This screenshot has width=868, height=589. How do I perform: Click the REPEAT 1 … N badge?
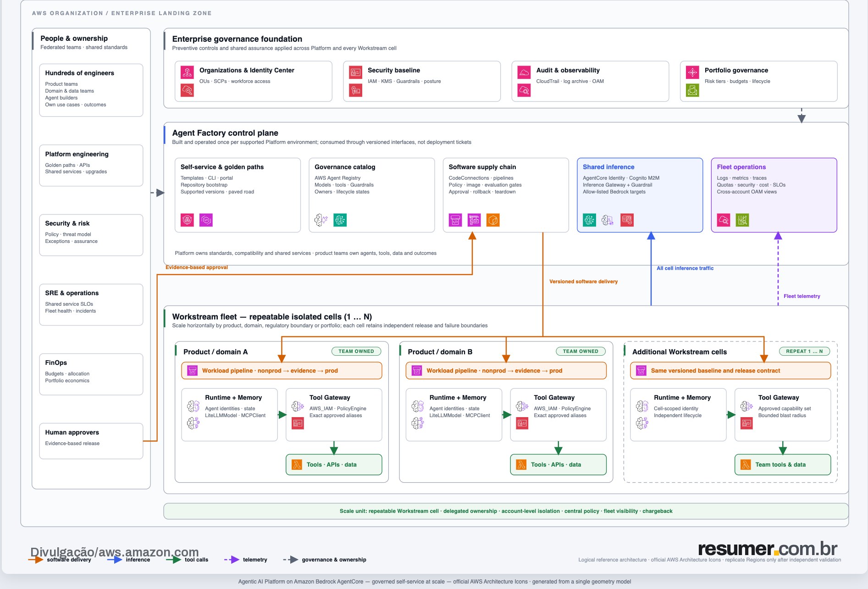(x=804, y=352)
